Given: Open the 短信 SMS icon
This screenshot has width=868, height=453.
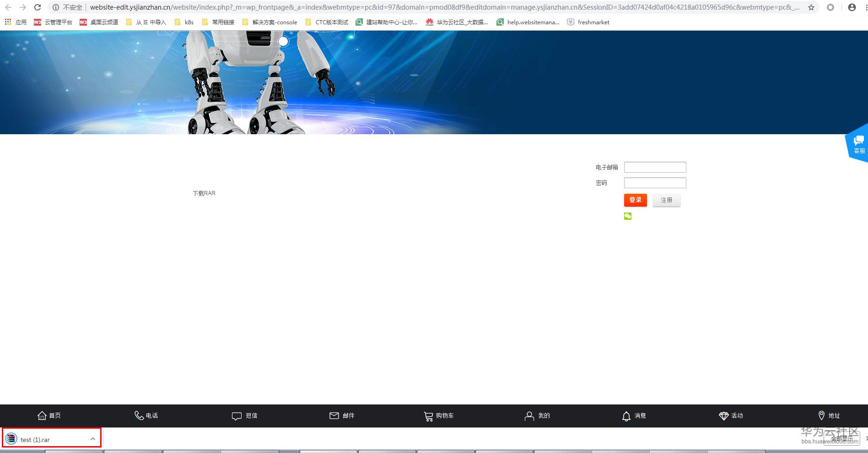Looking at the screenshot, I should [x=245, y=415].
